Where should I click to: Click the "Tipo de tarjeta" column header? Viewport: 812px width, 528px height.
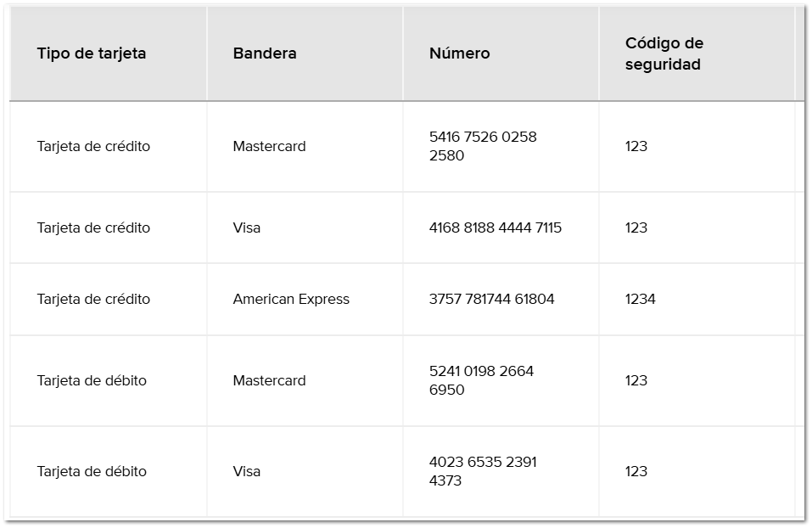pyautogui.click(x=92, y=53)
